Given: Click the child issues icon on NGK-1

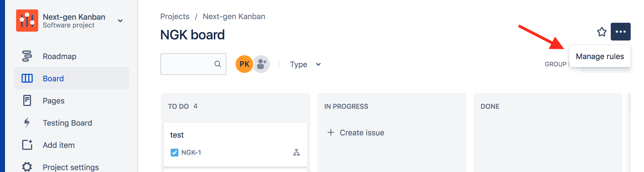Looking at the screenshot, I should click(296, 152).
